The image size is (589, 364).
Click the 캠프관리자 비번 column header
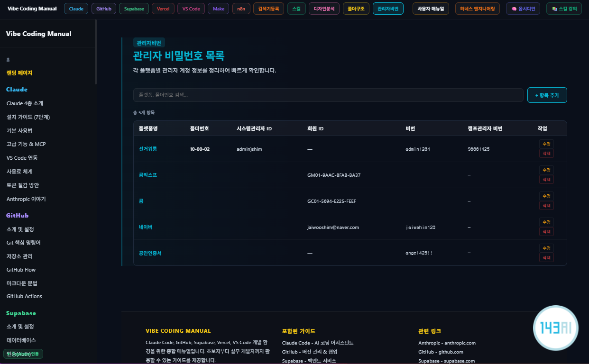485,128
